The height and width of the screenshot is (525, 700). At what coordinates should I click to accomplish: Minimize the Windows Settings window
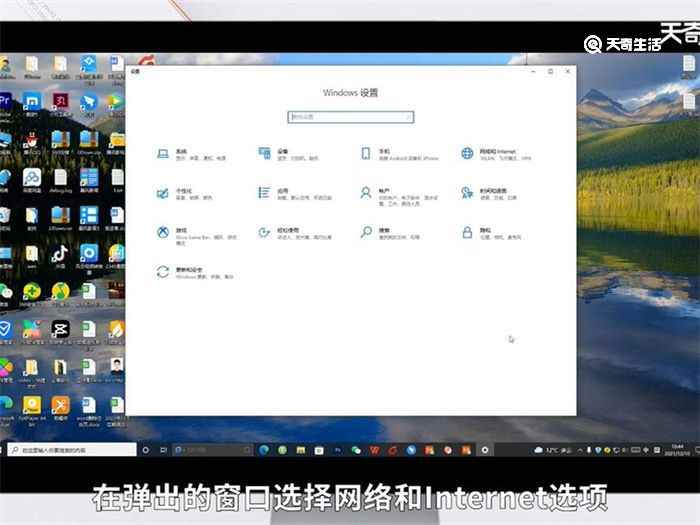click(x=533, y=71)
